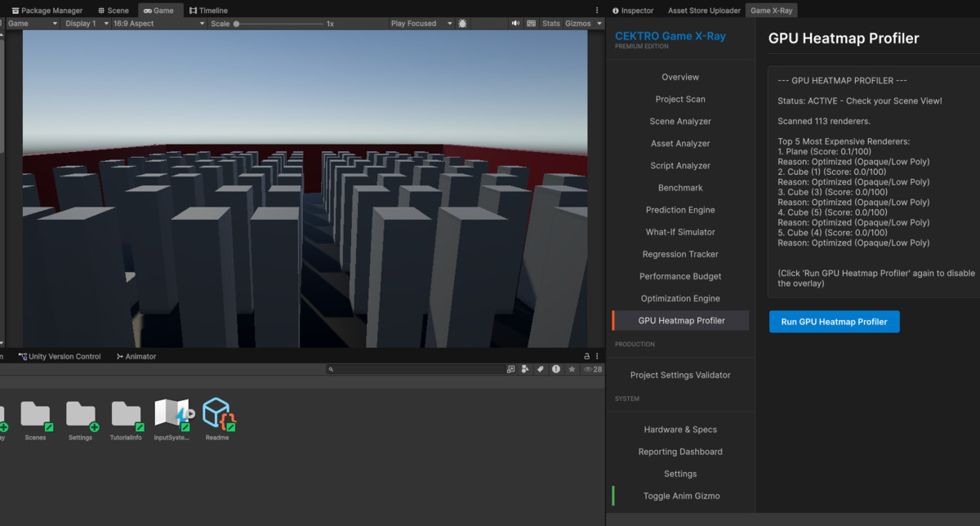Screen dimensions: 980x526
Task: Toggle Gizmos in Game view
Action: [577, 24]
